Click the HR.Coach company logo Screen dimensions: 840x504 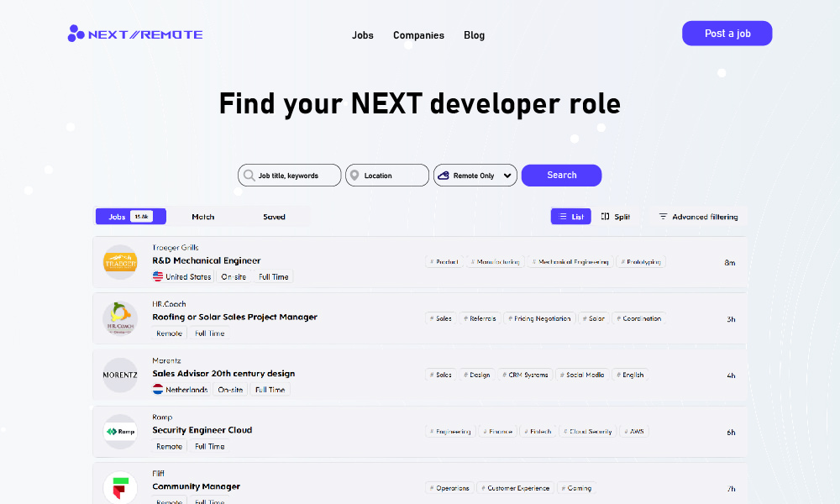point(120,318)
